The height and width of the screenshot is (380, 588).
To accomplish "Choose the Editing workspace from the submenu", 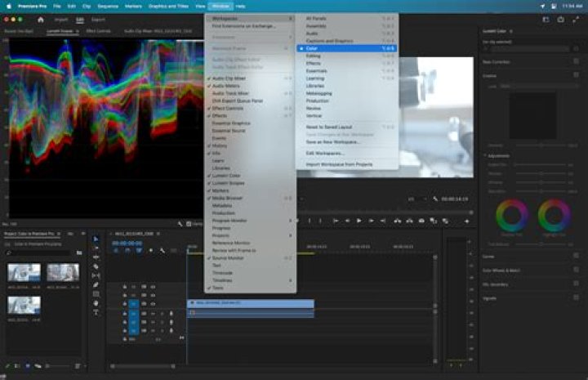I will pos(314,56).
